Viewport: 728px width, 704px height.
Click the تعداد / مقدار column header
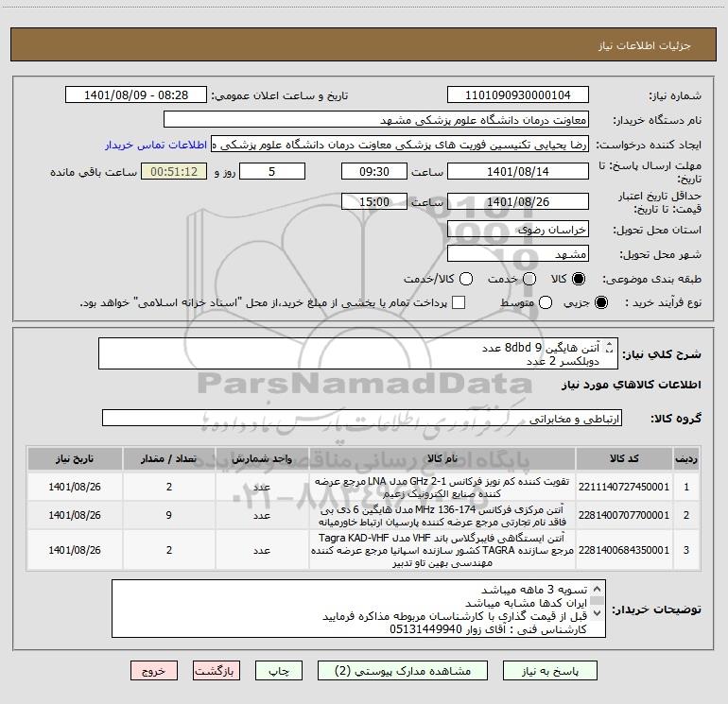(169, 459)
